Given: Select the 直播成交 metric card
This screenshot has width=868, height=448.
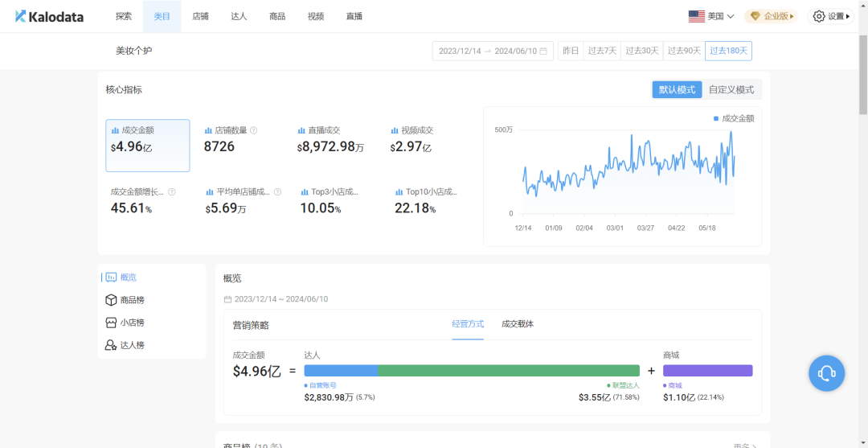Looking at the screenshot, I should coord(330,139).
